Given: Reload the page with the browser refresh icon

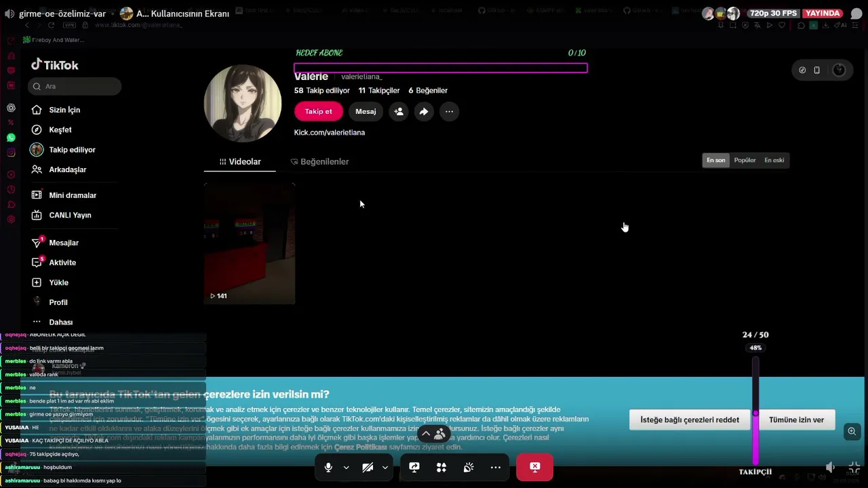Looking at the screenshot, I should pyautogui.click(x=51, y=25).
